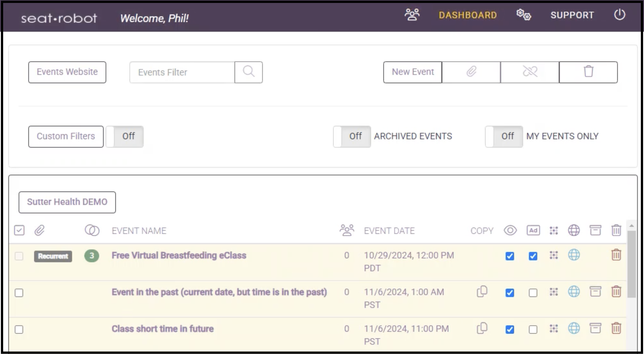
Task: Toggle the My Events Only switch
Action: [x=504, y=137]
